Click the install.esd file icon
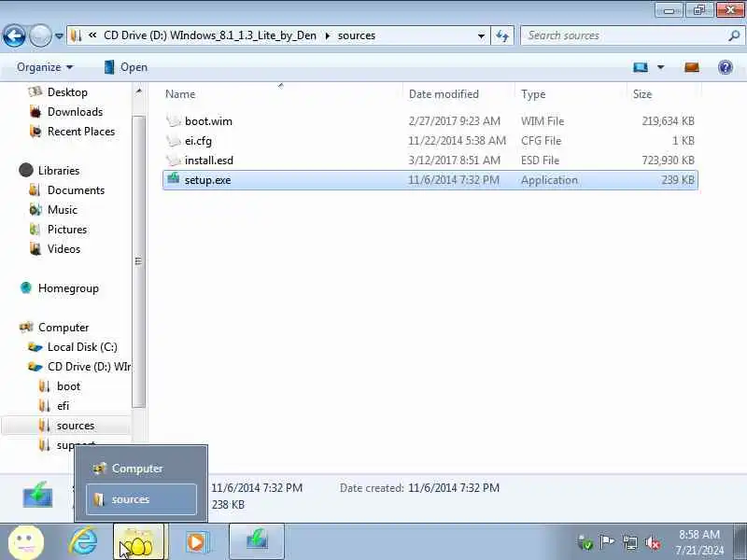Screen dimensions: 747x560 click(x=174, y=160)
